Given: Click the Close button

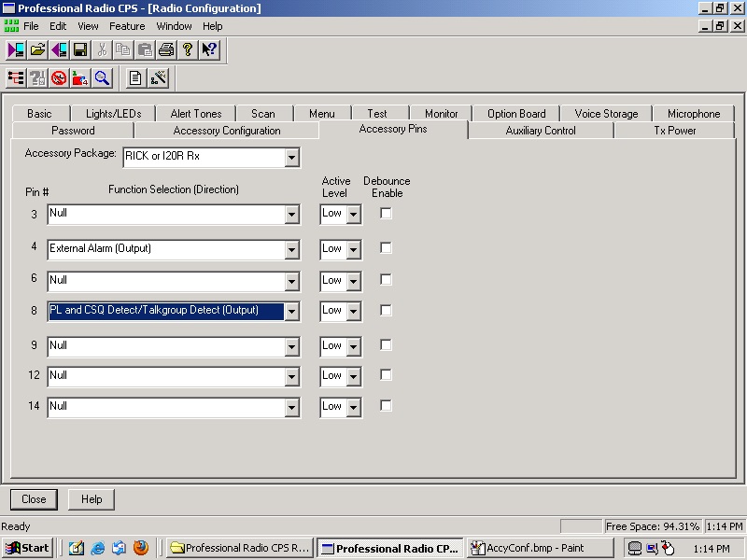Looking at the screenshot, I should point(34,499).
